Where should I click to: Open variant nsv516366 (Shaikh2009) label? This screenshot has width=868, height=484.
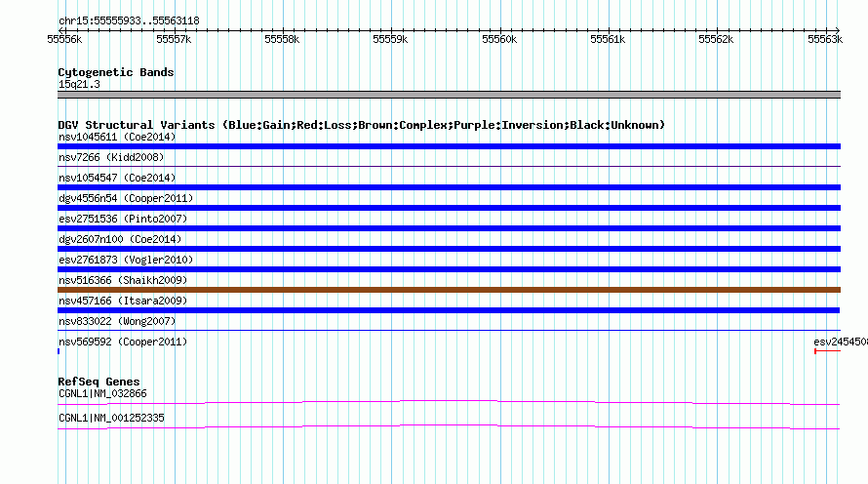(123, 280)
